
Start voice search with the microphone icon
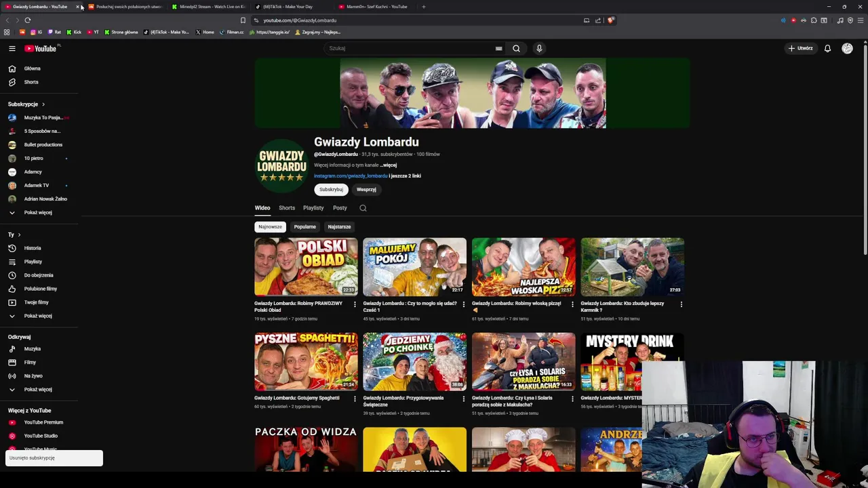coord(539,48)
